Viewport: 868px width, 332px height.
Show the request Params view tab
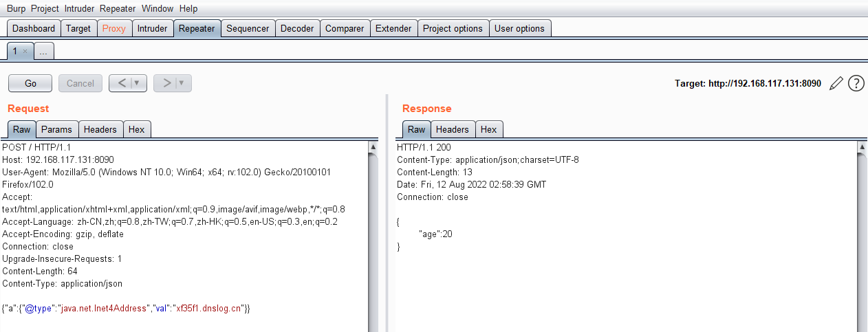click(56, 129)
